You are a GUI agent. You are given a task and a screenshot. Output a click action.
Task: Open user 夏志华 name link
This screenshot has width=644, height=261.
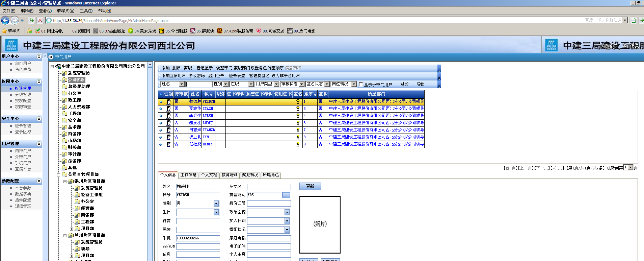tap(195, 109)
